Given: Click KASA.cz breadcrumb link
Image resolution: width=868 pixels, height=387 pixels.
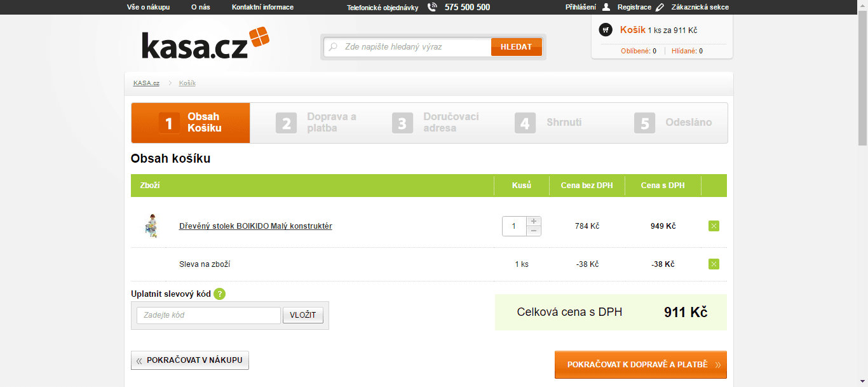Looking at the screenshot, I should (x=146, y=83).
